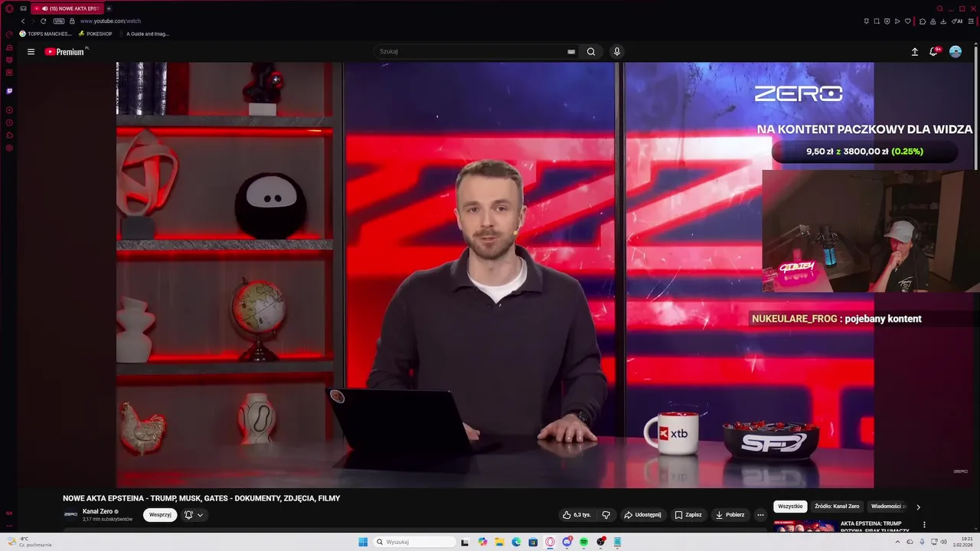
Task: Click the browser player arrow icon
Action: (897, 21)
